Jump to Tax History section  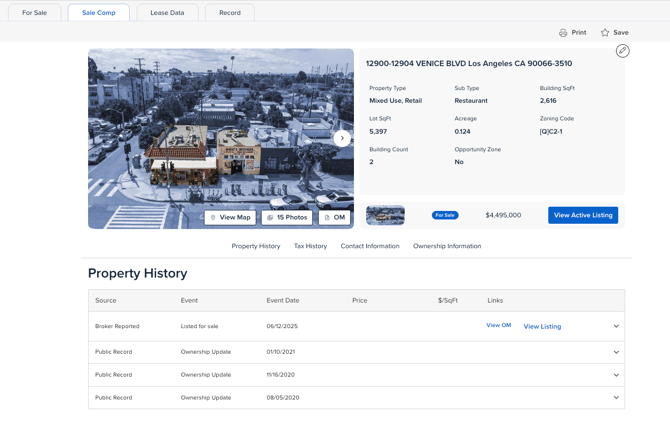point(310,246)
